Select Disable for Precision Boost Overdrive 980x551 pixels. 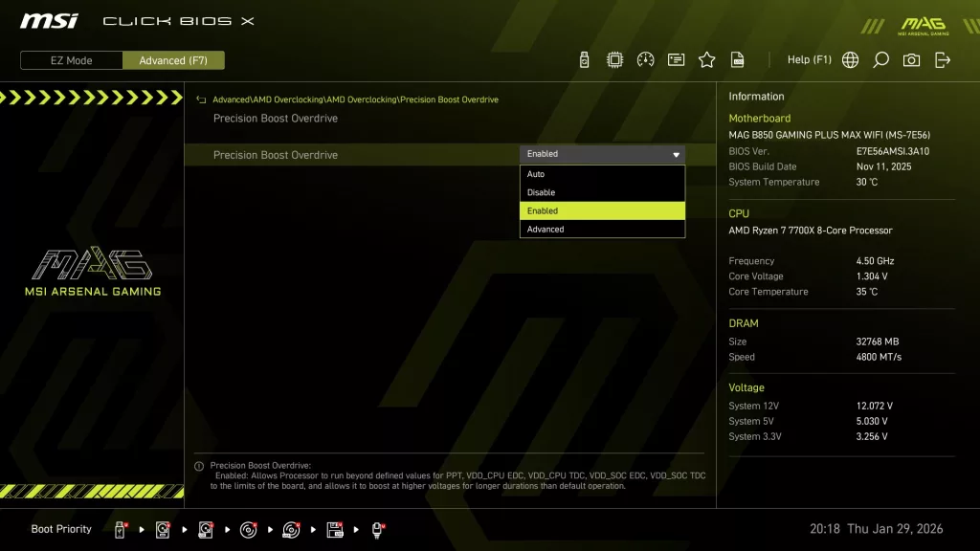(601, 191)
